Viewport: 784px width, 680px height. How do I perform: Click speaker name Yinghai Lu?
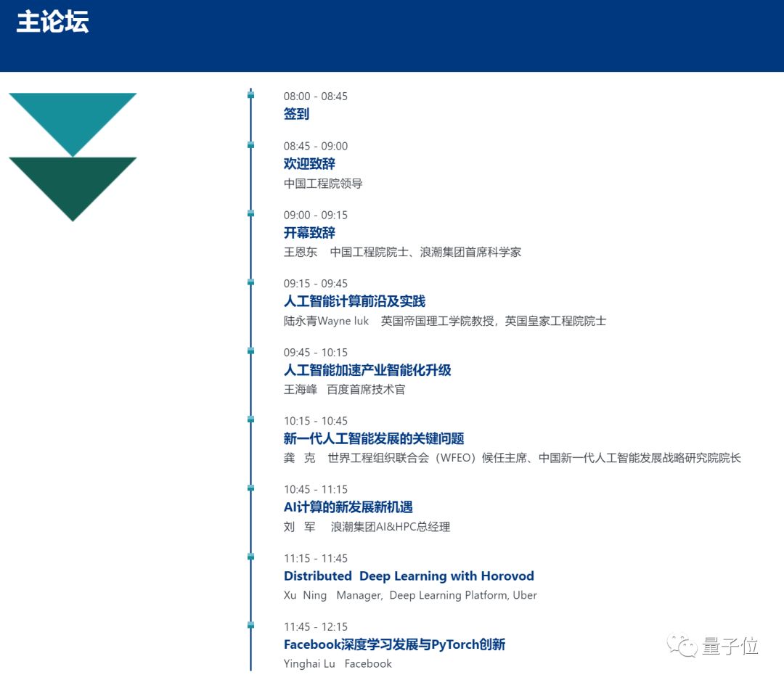309,664
